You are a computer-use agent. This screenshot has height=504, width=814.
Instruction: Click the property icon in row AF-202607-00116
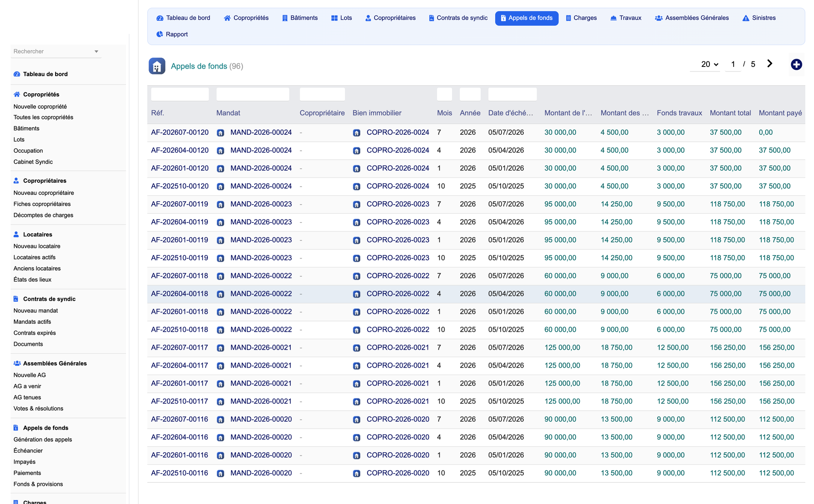[356, 420]
